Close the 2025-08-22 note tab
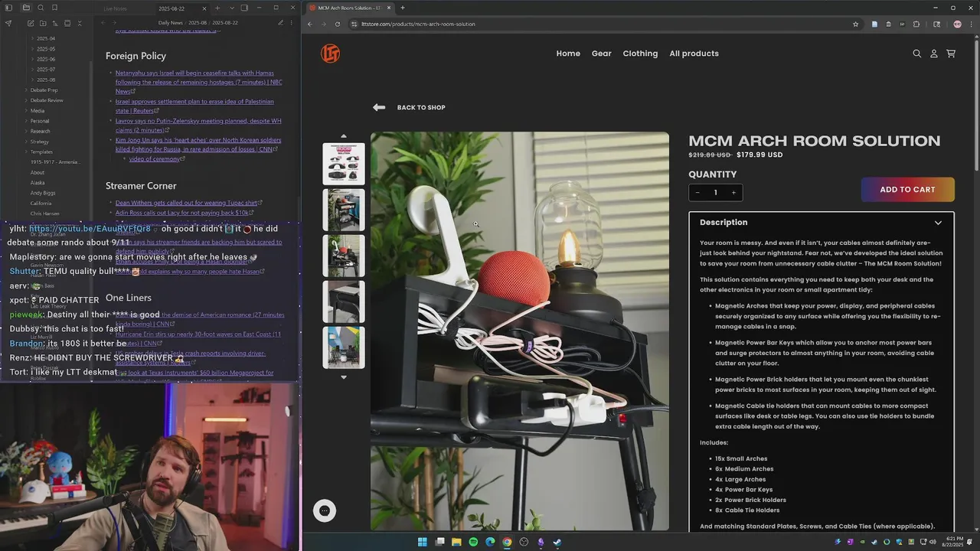Viewport: 980px width, 551px height. pyautogui.click(x=204, y=8)
